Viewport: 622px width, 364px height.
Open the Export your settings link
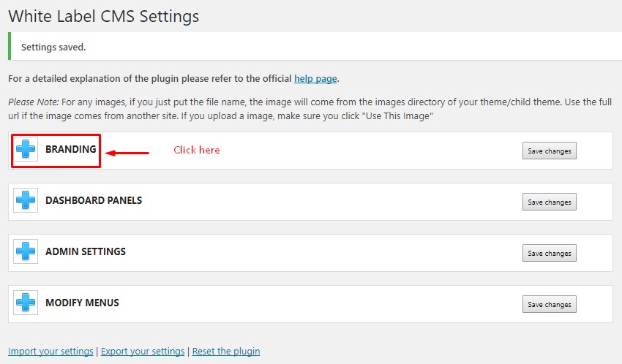pyautogui.click(x=143, y=352)
